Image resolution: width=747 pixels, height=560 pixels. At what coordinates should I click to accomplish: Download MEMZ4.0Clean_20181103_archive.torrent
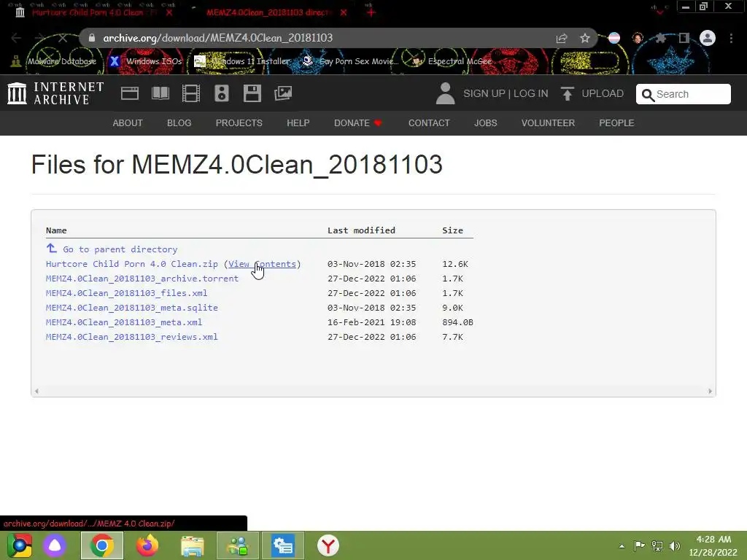pyautogui.click(x=142, y=279)
